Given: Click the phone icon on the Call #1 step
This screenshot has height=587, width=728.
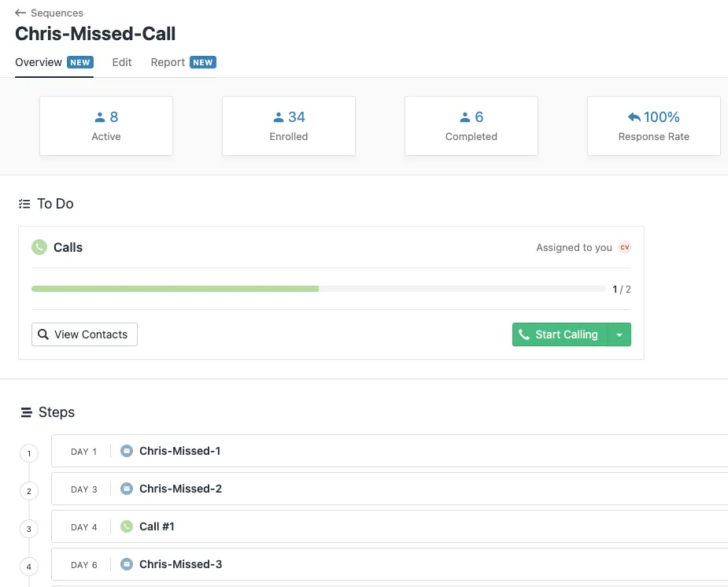Looking at the screenshot, I should (x=127, y=526).
